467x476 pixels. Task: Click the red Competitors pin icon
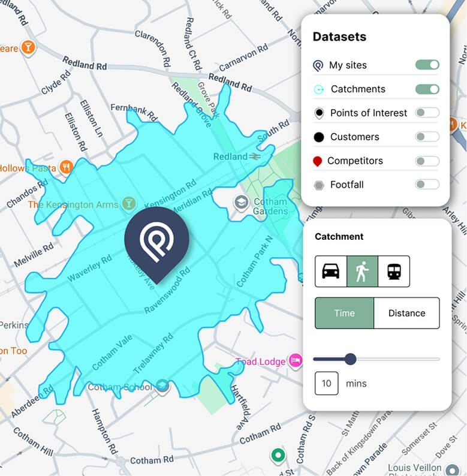pos(317,161)
